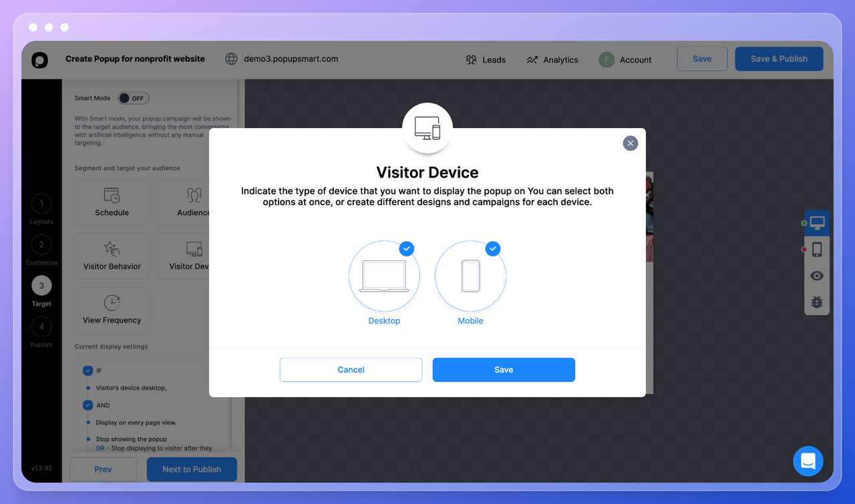855x504 pixels.
Task: Go to step 4 Publish
Action: 41,326
